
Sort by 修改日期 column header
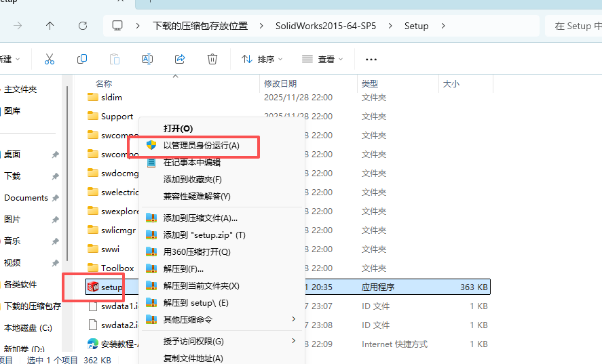point(280,83)
